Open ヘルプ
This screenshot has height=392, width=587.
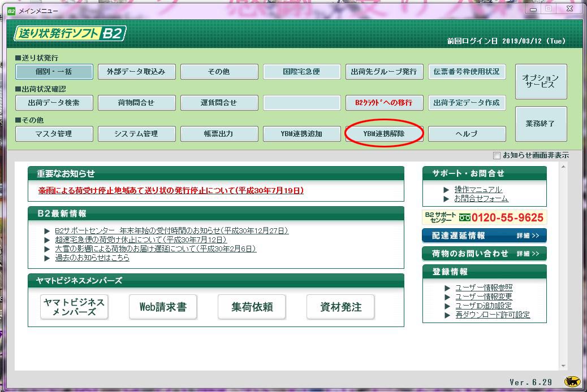pos(467,133)
